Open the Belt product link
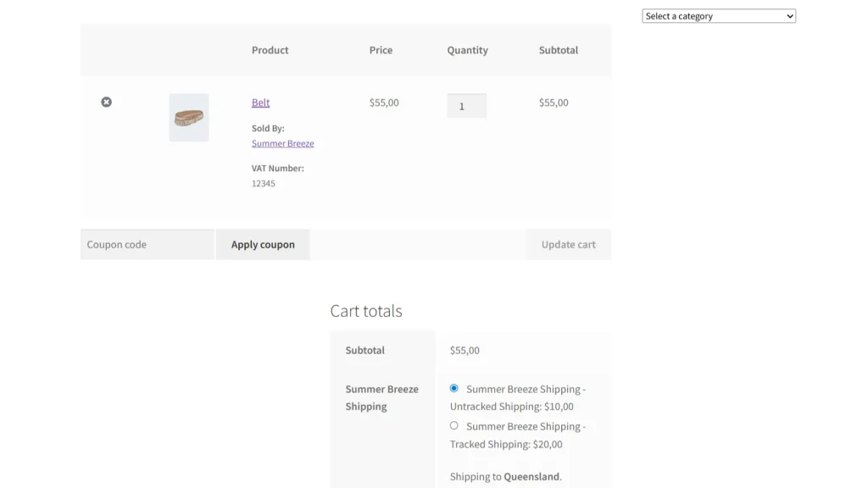This screenshot has width=868, height=488. pyautogui.click(x=260, y=103)
